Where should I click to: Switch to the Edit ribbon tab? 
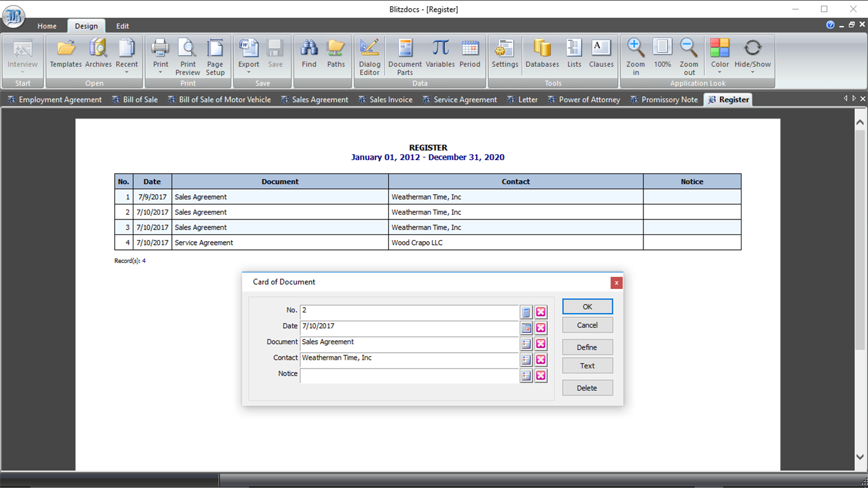click(x=122, y=26)
